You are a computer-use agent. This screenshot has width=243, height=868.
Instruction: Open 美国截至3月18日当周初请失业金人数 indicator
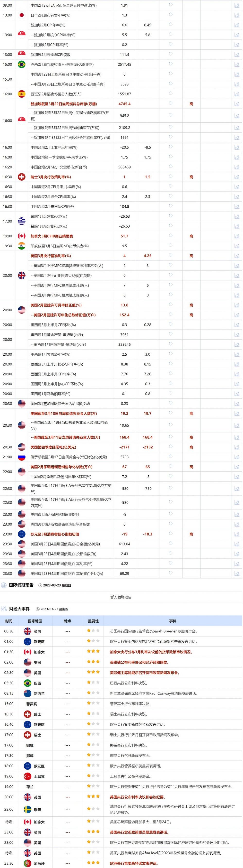pyautogui.click(x=63, y=414)
